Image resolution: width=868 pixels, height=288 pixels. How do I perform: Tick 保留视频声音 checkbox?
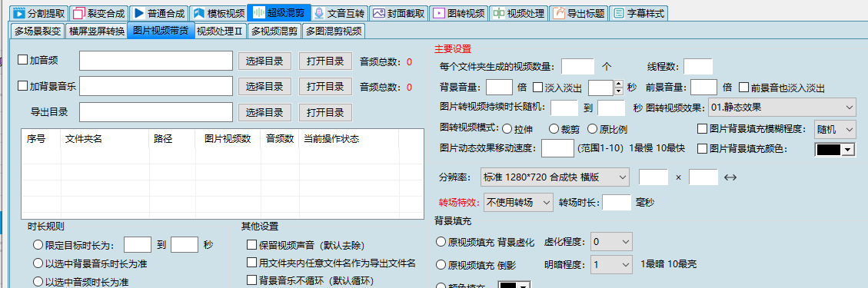(x=252, y=244)
